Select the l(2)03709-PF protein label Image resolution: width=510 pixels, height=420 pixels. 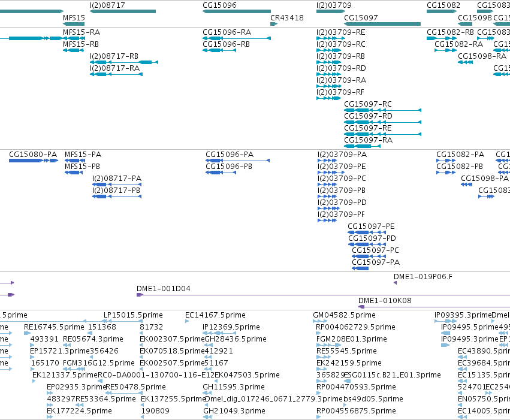coord(341,214)
